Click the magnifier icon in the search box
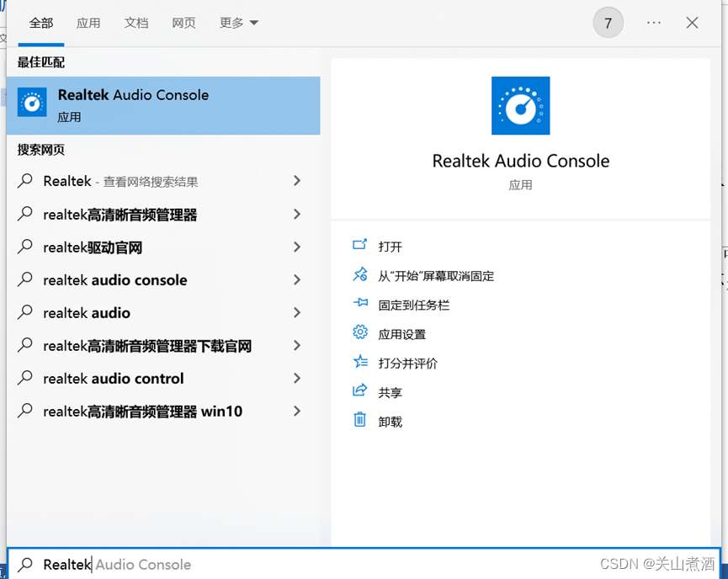The height and width of the screenshot is (579, 728). tap(25, 565)
